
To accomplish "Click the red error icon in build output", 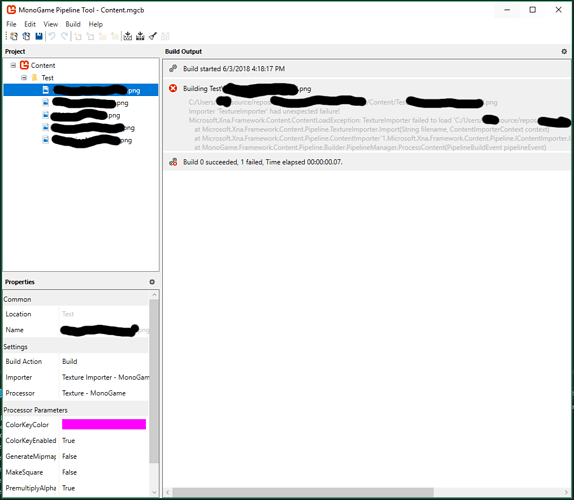I will point(173,89).
